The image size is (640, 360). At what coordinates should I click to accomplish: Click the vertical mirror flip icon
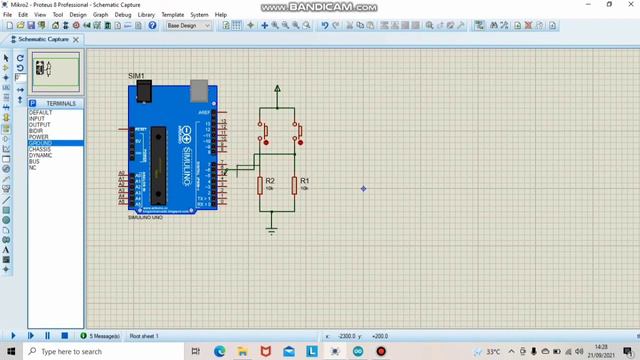point(20,100)
